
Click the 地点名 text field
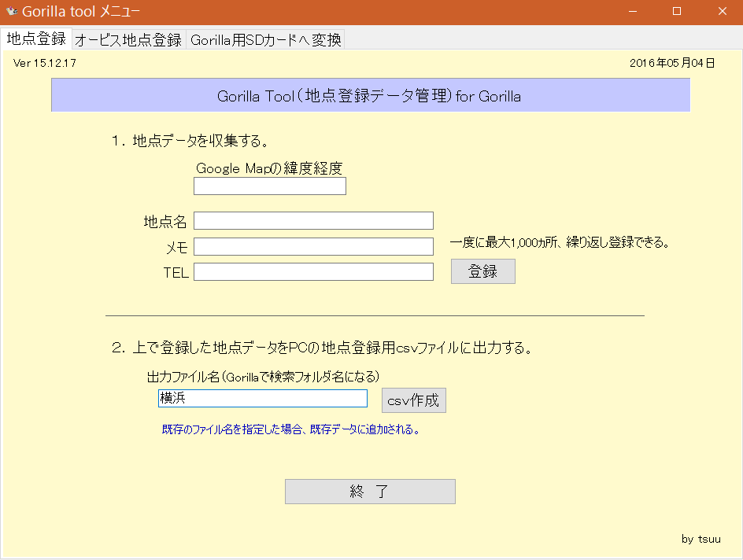pyautogui.click(x=313, y=221)
